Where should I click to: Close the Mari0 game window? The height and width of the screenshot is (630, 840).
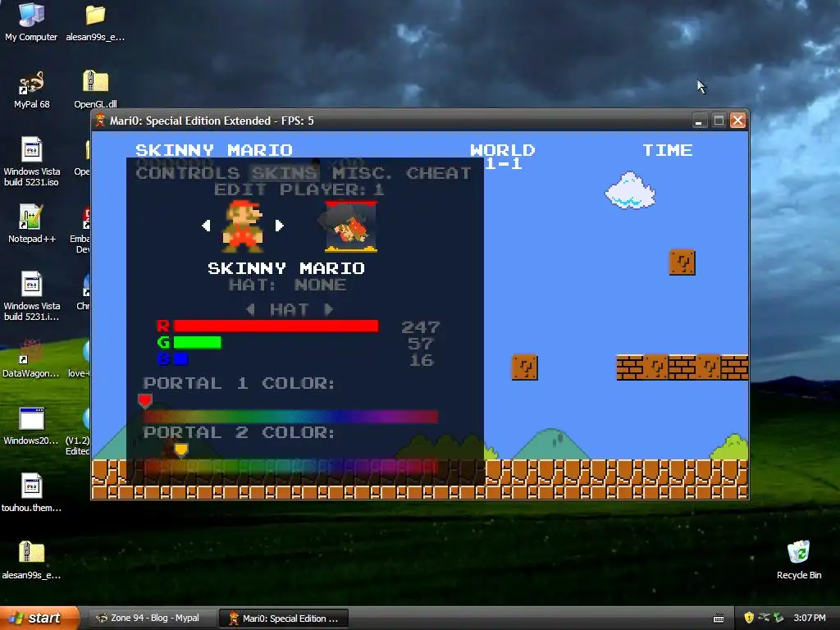(x=738, y=121)
